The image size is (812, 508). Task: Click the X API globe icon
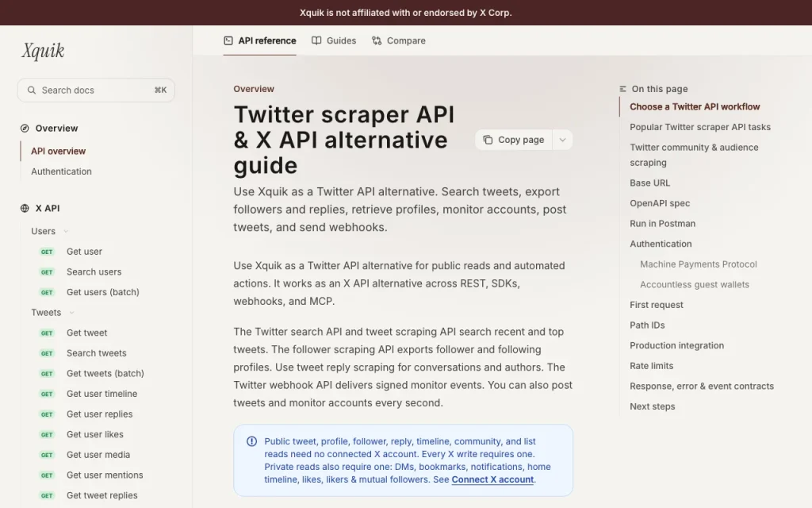[25, 209]
